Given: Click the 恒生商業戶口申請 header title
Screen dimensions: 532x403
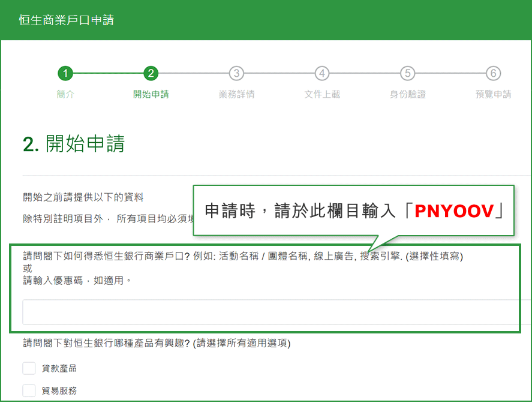Looking at the screenshot, I should pos(67,20).
